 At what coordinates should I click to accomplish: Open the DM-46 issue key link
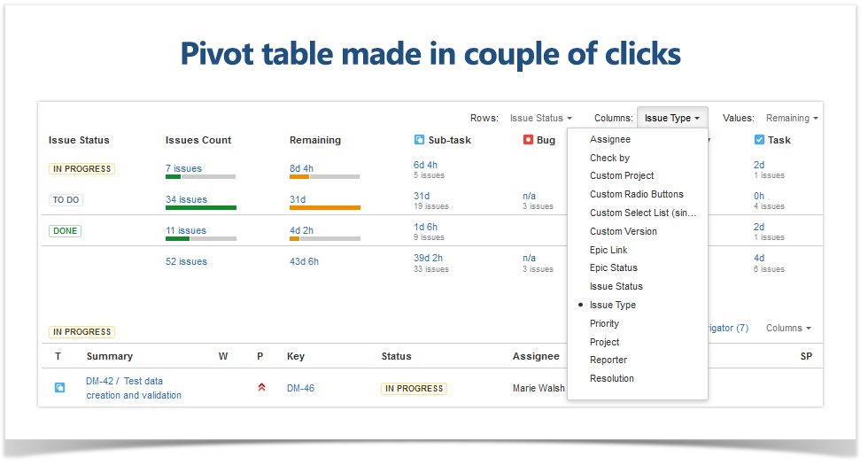(x=300, y=388)
